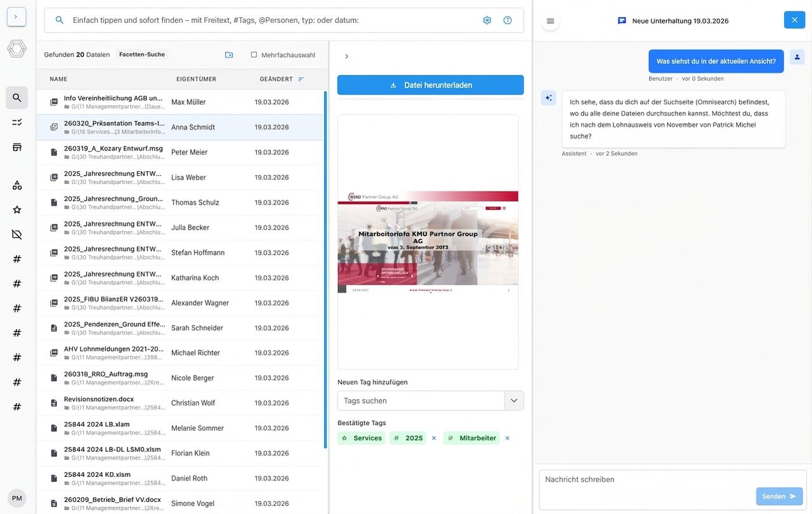Screen dimensions: 812x514
Task: Open the workflow hierarchy icon in the sidebar
Action: pyautogui.click(x=16, y=185)
